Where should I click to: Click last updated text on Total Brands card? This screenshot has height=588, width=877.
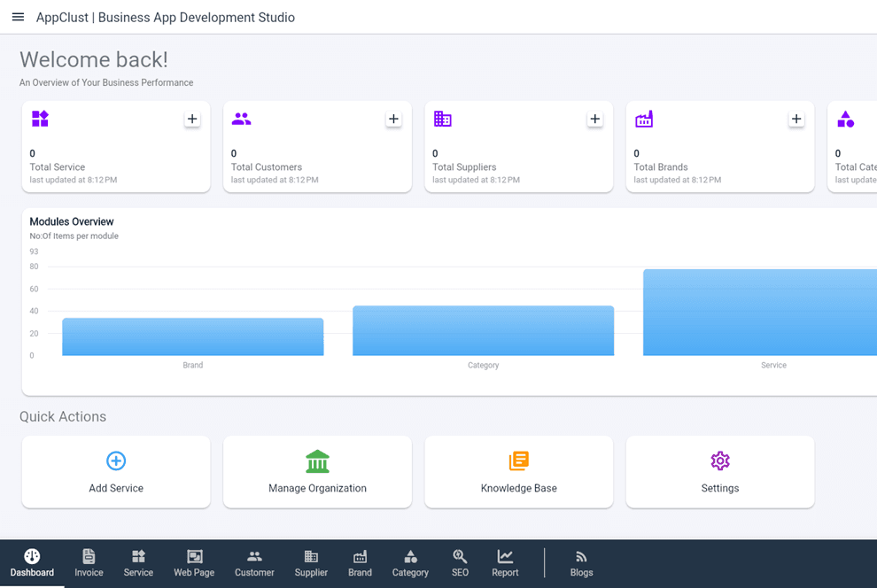(678, 180)
